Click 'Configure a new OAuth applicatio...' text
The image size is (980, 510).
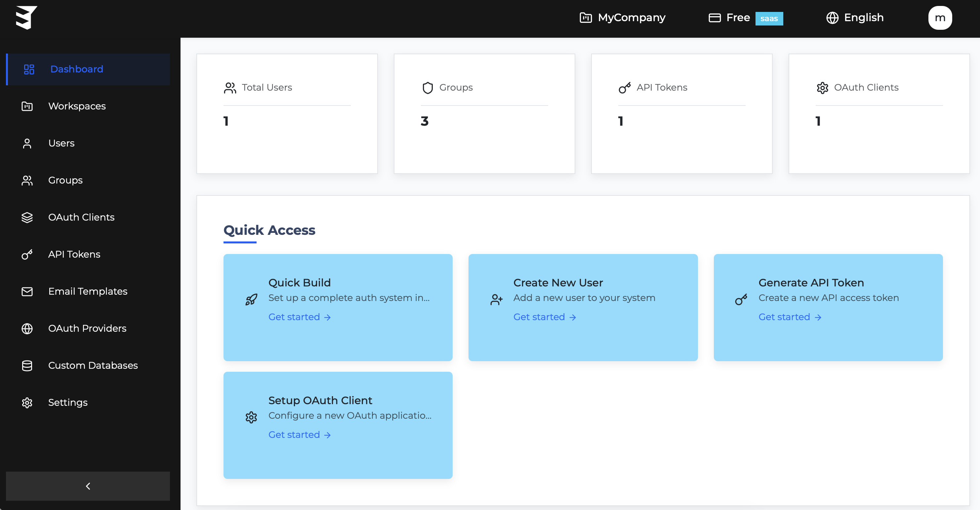(x=350, y=416)
